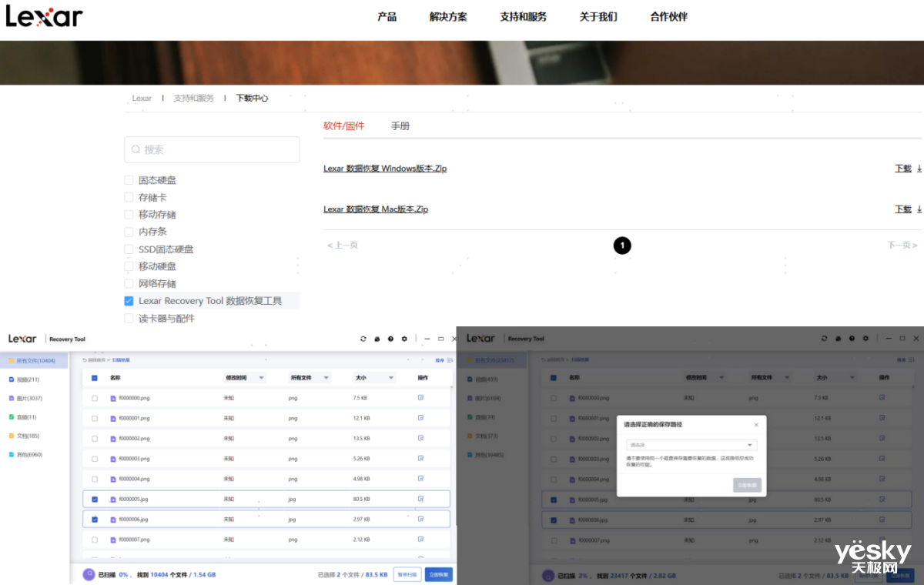
Task: Open 解决方案 menu in website navigation
Action: [448, 17]
